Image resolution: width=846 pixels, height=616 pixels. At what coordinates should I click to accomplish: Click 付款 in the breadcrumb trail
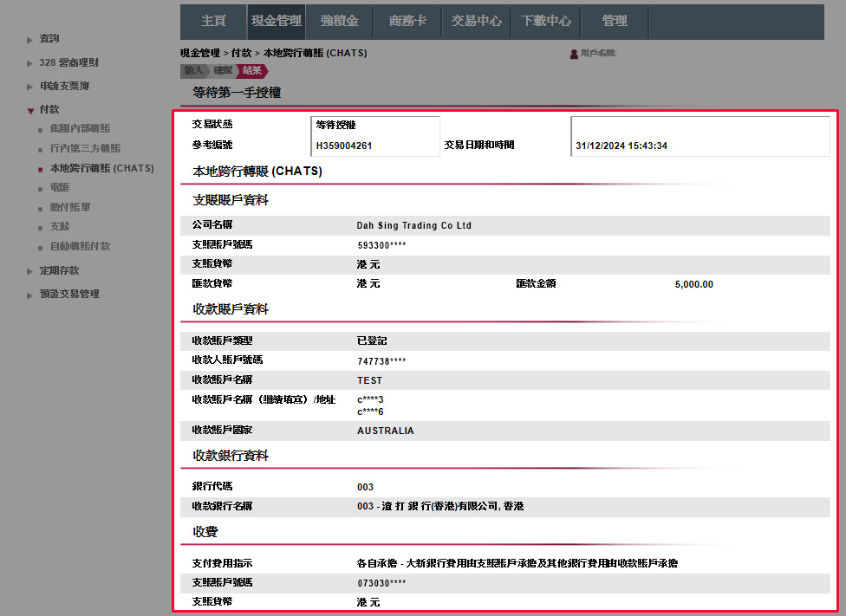pos(239,52)
